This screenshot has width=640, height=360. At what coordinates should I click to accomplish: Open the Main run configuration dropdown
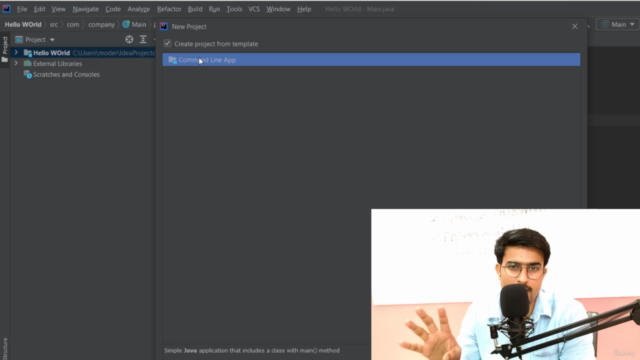coord(618,24)
